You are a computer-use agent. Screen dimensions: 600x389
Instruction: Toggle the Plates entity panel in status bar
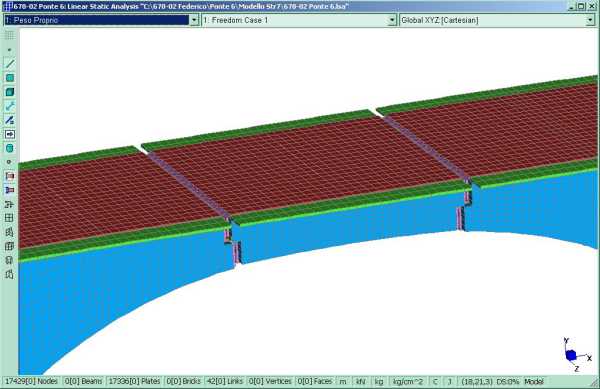(134, 381)
